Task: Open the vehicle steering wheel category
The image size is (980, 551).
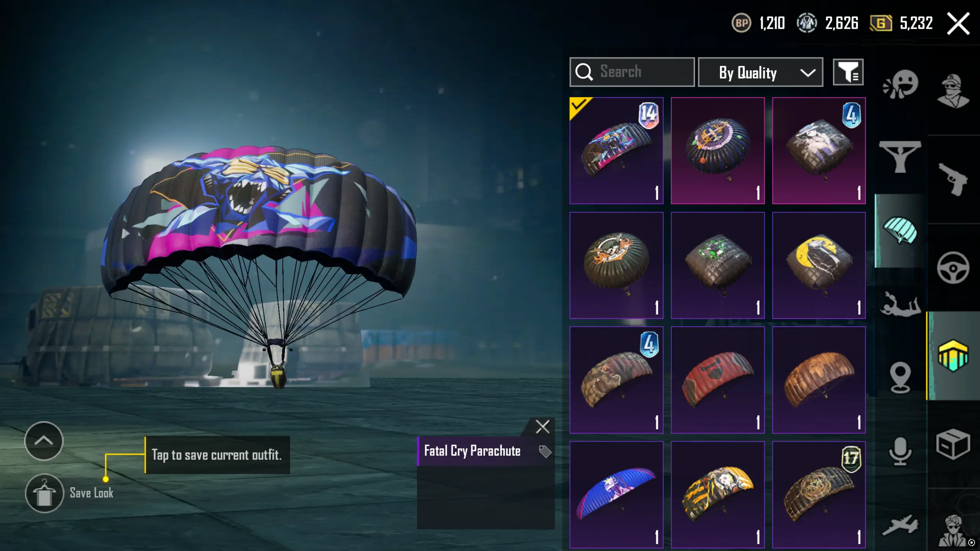Action: [x=953, y=268]
